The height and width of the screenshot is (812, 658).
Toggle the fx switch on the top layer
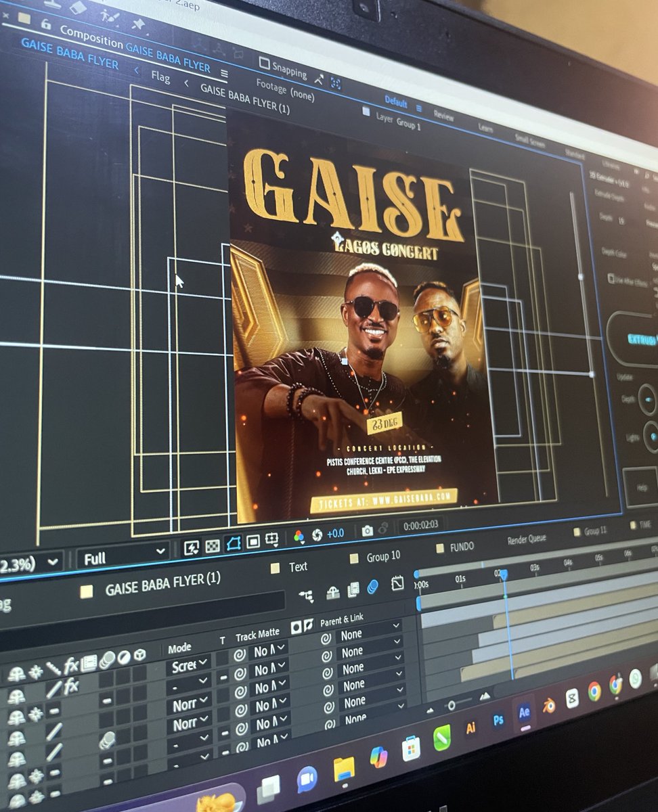point(71,687)
